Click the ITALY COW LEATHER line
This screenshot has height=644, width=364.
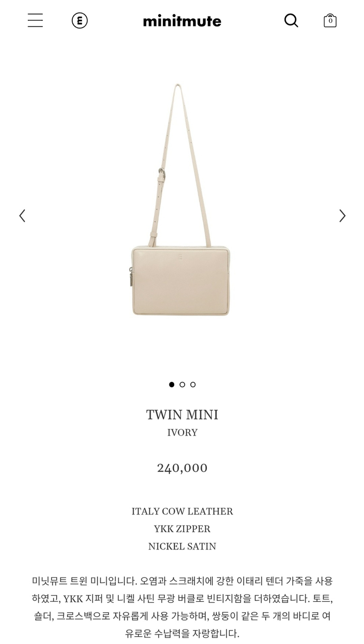point(182,511)
